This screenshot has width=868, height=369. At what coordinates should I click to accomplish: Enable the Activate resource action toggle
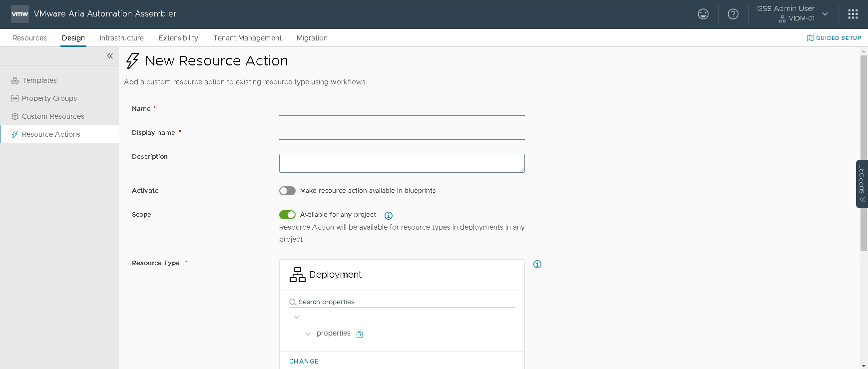tap(287, 191)
